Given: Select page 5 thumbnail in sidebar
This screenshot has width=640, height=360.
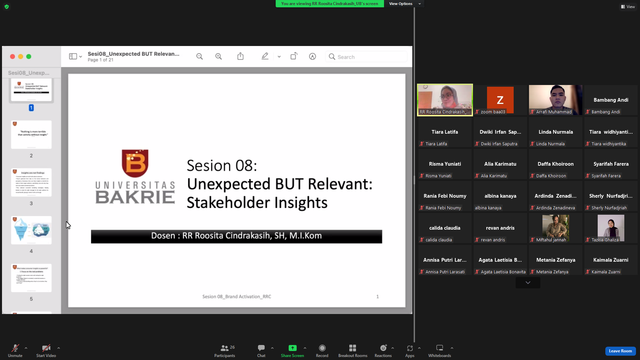Looking at the screenshot, I should click(x=31, y=278).
